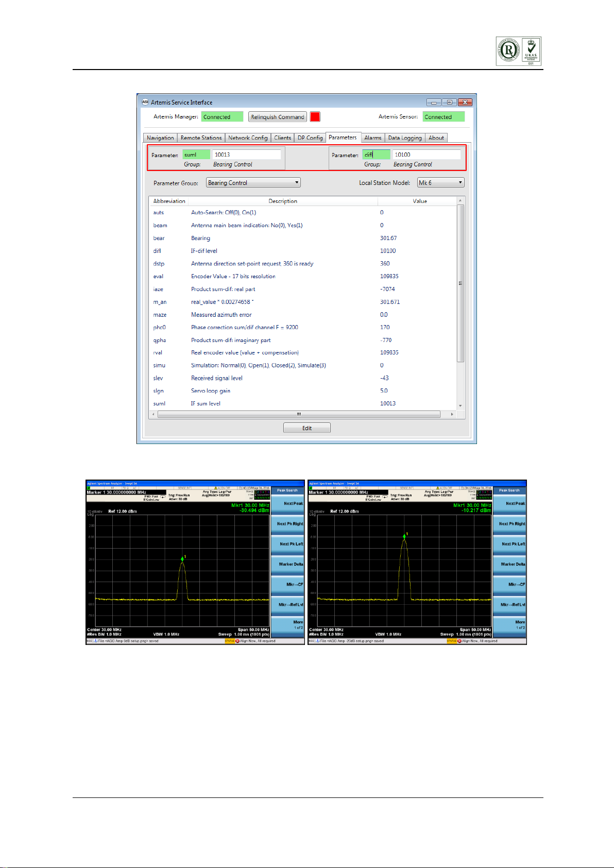Click the vertical scrollbar of the parameter list
The image size is (614, 868).
(x=461, y=283)
